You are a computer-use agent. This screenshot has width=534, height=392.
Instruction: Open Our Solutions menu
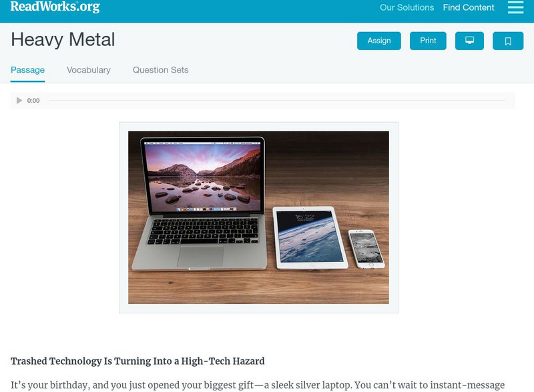[x=407, y=7]
